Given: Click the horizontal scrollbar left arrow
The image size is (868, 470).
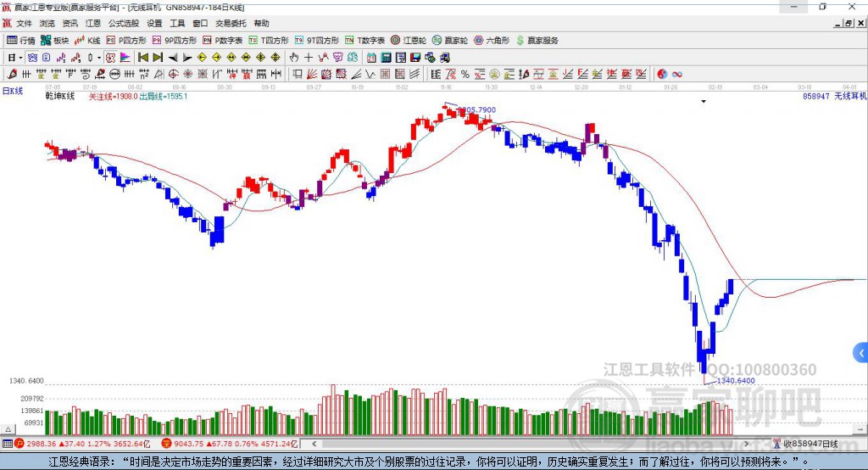Looking at the screenshot, I should [x=314, y=444].
